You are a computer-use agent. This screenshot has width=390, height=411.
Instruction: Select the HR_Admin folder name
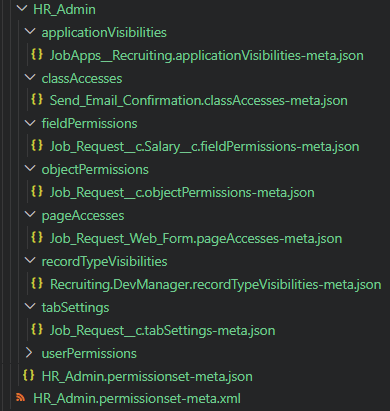point(64,9)
